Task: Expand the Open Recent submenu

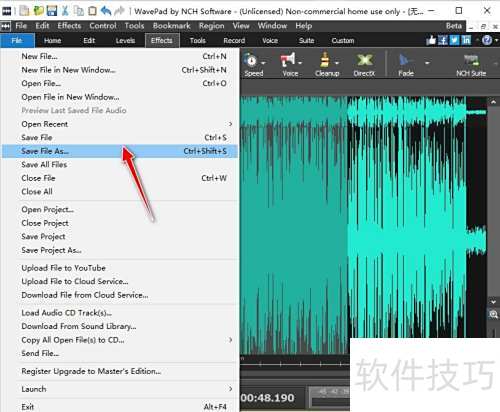Action: point(230,124)
